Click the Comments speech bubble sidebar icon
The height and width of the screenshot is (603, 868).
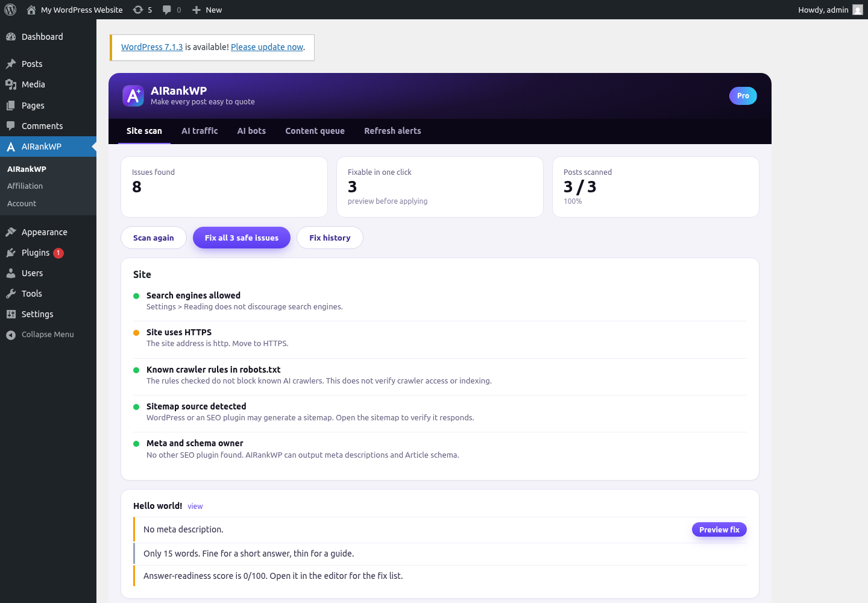[x=11, y=126]
